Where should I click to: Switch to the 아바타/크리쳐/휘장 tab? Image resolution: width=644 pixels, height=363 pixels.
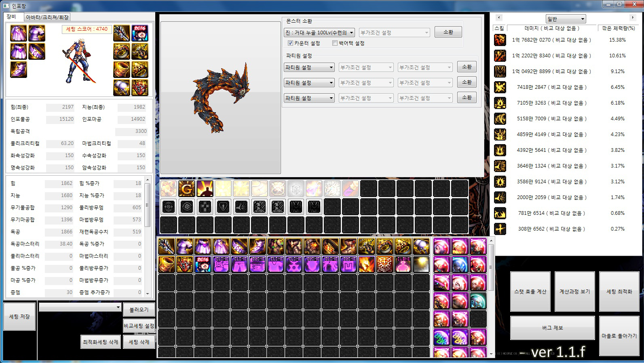click(47, 17)
